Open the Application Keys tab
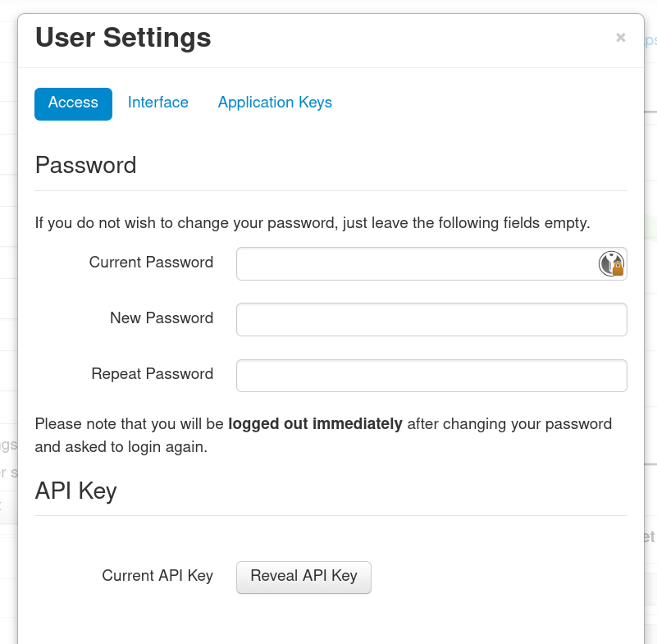Image resolution: width=657 pixels, height=644 pixels. point(275,103)
